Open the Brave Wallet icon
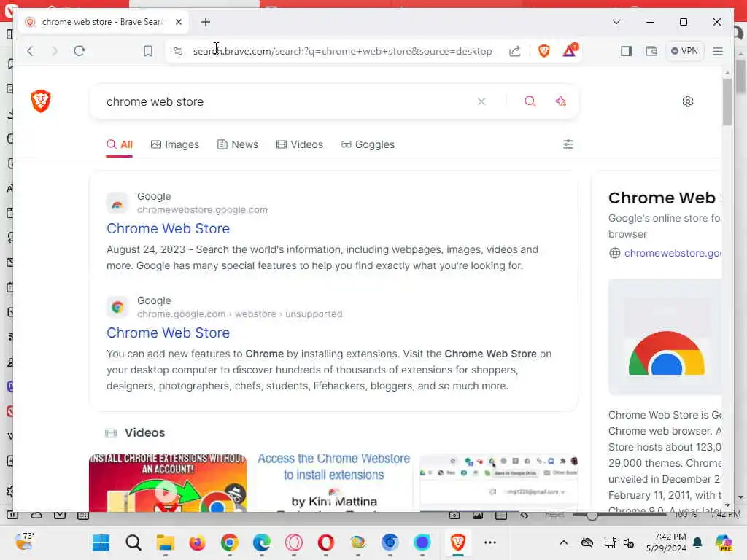This screenshot has height=560, width=747. click(x=651, y=51)
